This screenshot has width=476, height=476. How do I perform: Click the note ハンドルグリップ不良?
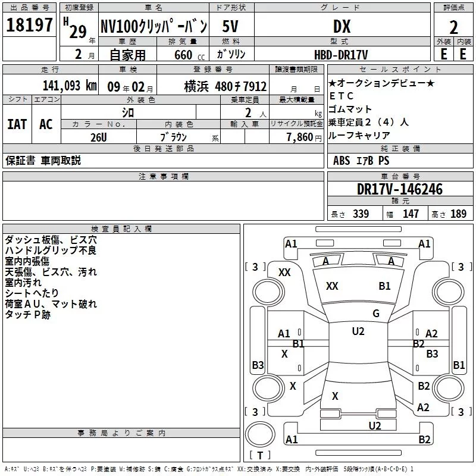(x=51, y=250)
